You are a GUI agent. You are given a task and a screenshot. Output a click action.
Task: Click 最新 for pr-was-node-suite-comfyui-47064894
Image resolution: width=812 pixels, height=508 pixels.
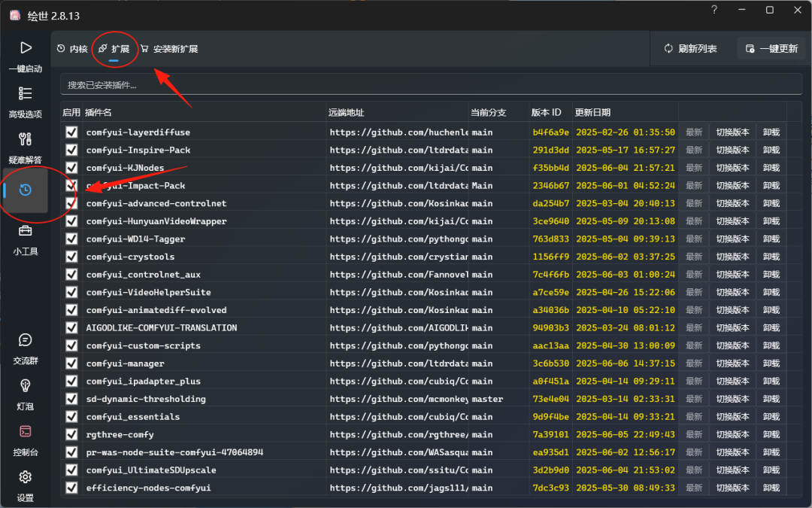[x=694, y=452]
